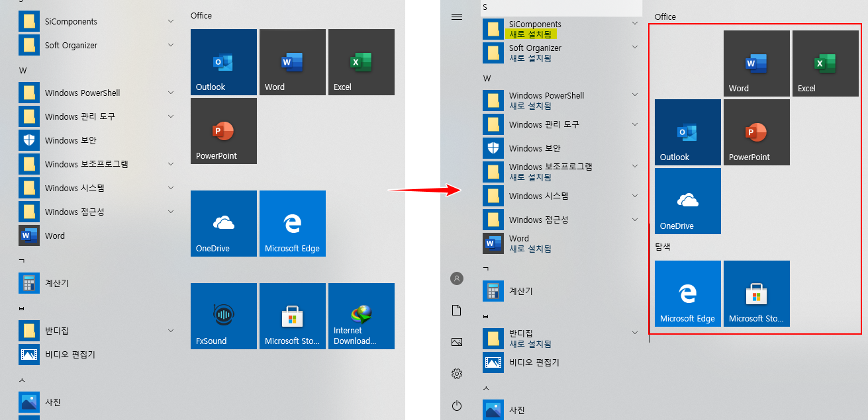Open Microsoft Edge tile in left Start menu
This screenshot has width=868, height=420.
point(293,224)
